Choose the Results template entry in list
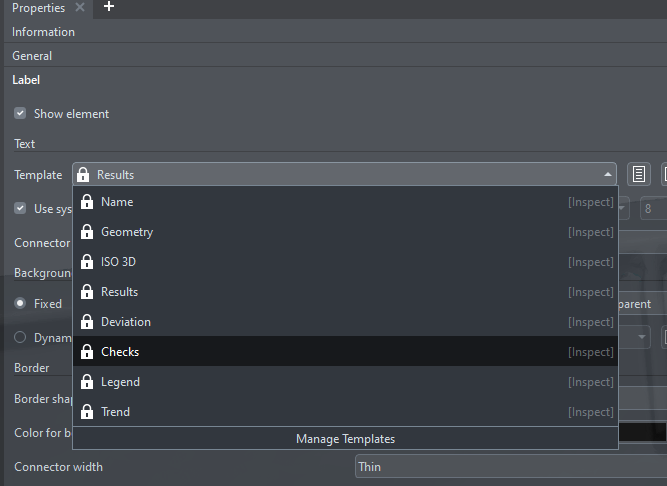Image resolution: width=667 pixels, height=486 pixels. [345, 292]
